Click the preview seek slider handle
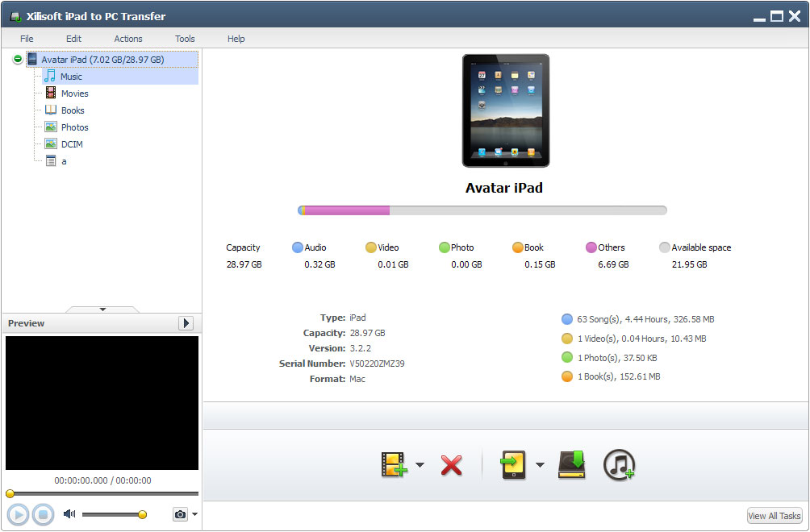810x532 pixels. 10,494
